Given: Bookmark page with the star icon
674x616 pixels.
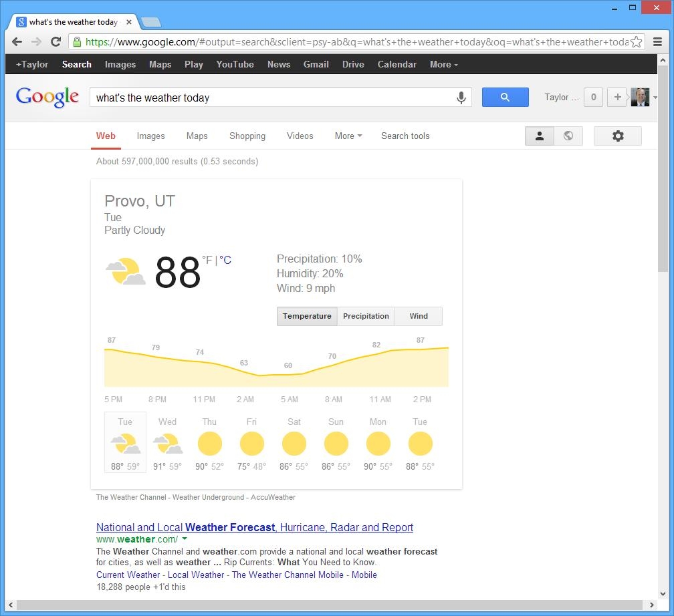Looking at the screenshot, I should [636, 41].
